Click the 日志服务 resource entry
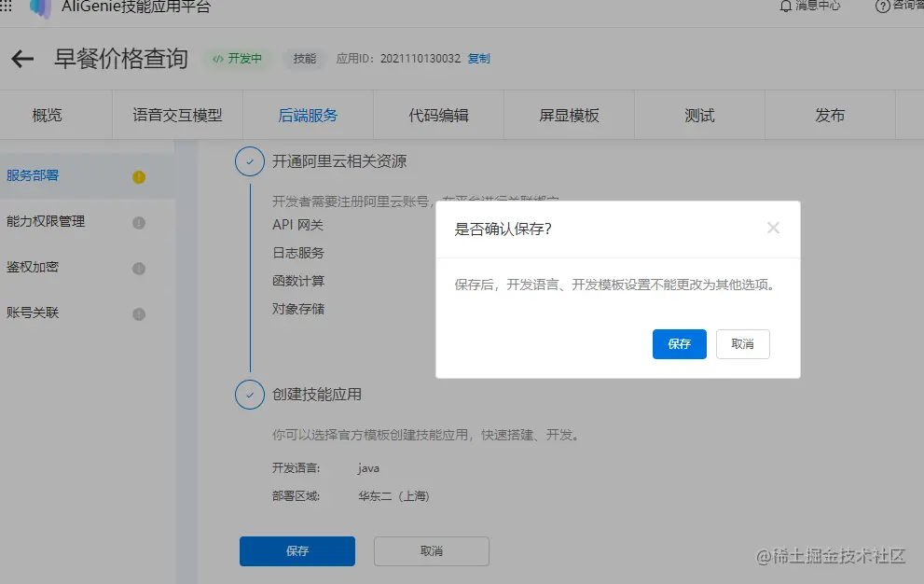The image size is (924, 584). pos(298,253)
